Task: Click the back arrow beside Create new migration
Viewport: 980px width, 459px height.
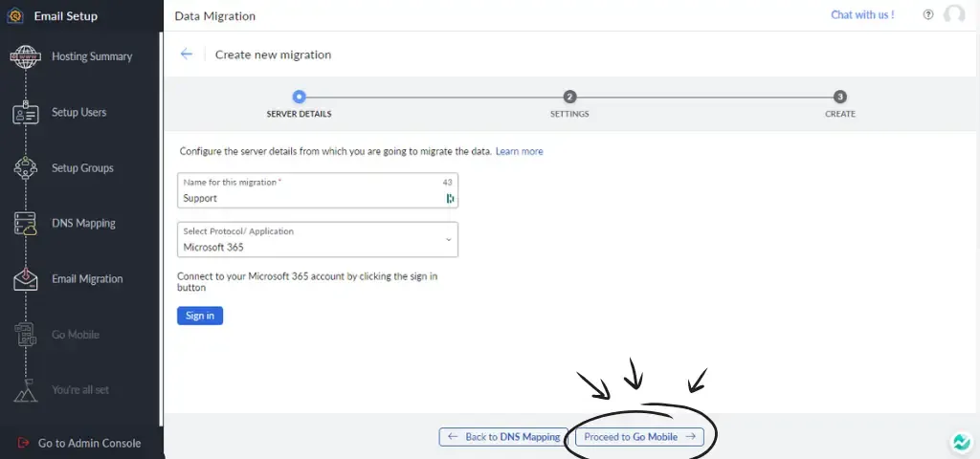Action: (187, 55)
